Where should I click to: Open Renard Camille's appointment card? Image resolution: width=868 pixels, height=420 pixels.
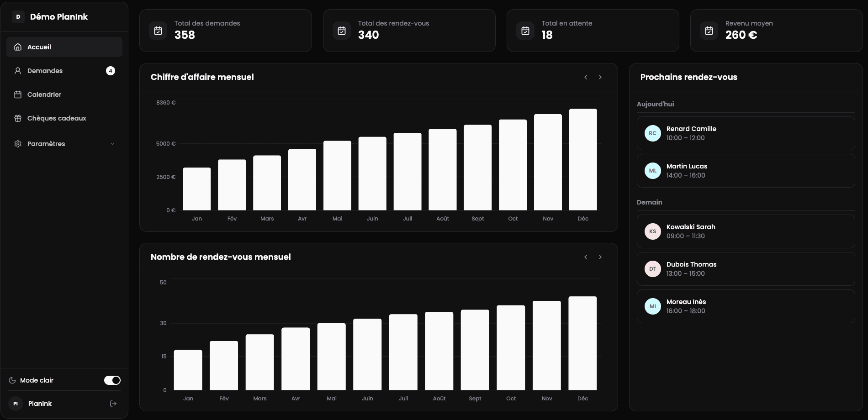pos(745,133)
